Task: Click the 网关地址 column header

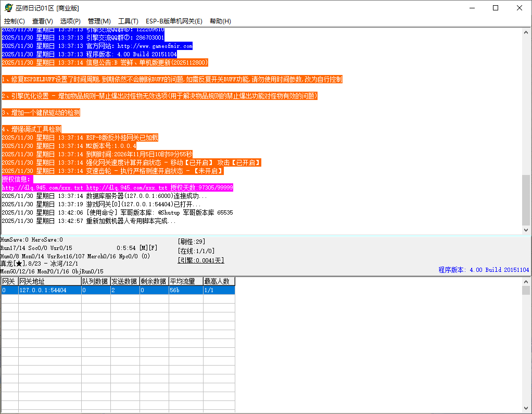Action: (49, 281)
